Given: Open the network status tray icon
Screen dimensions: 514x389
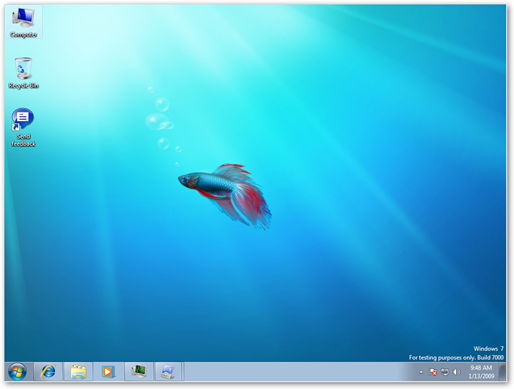Looking at the screenshot, I should coord(445,372).
